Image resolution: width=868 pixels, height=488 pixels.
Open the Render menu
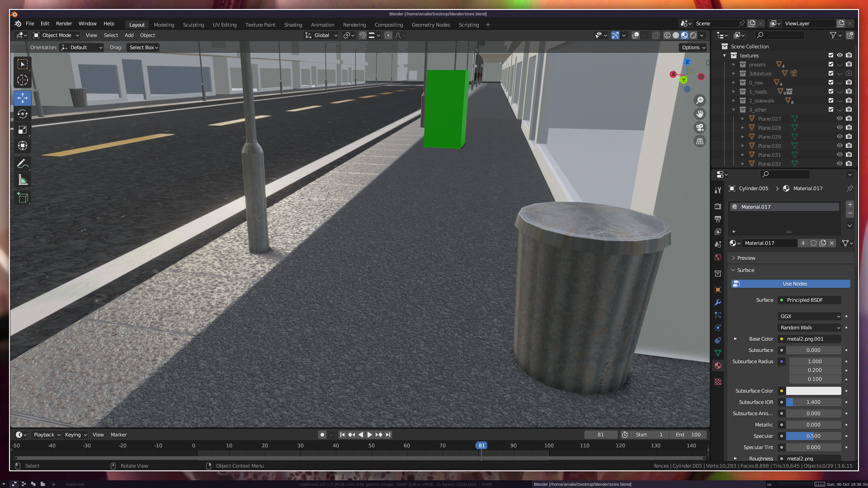coord(64,23)
